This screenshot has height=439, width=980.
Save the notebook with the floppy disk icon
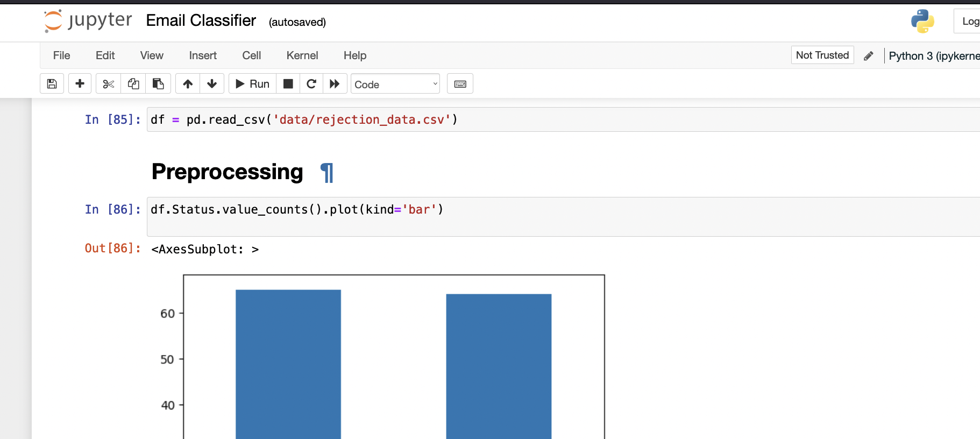point(52,83)
